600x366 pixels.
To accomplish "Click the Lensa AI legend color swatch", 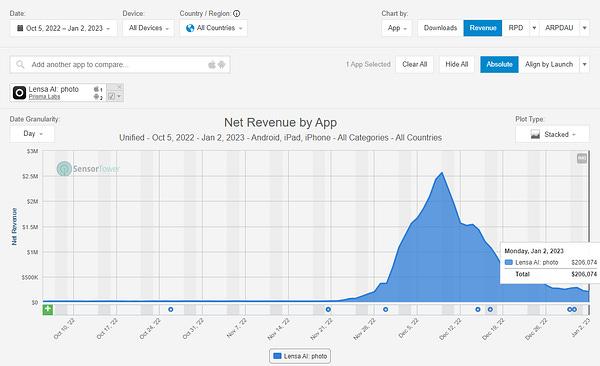I will (277, 356).
